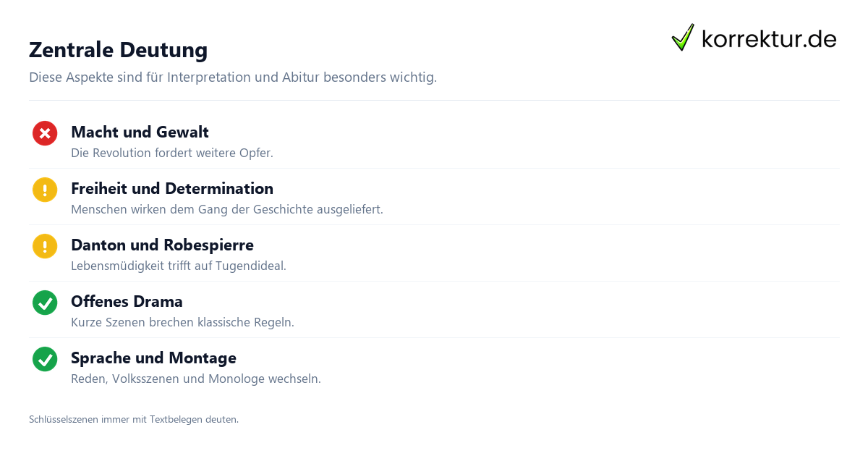The image size is (868, 456).
Task: Select the Sprache und Montage heading
Action: pyautogui.click(x=153, y=358)
